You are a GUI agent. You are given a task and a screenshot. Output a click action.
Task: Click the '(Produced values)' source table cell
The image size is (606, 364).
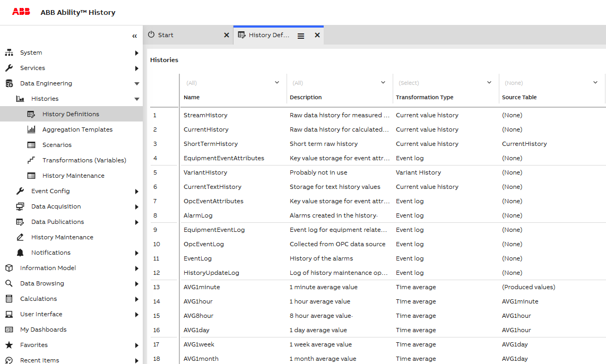click(529, 287)
